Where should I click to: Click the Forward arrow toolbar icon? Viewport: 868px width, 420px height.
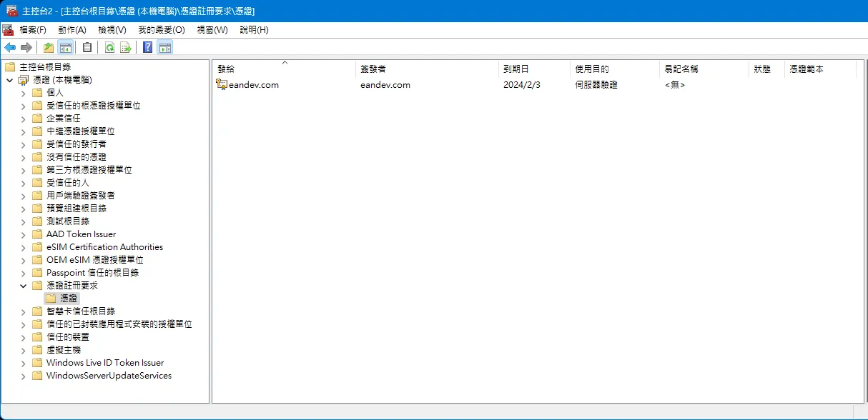26,48
